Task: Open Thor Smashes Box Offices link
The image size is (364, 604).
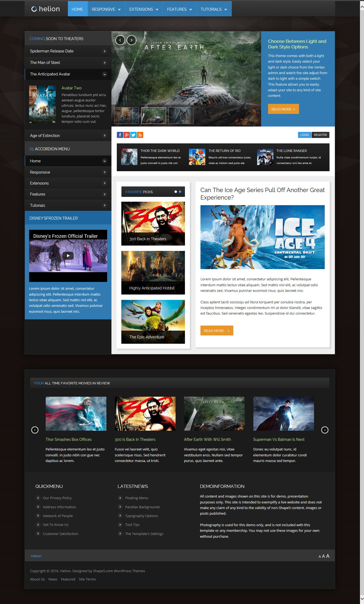Action: point(69,439)
